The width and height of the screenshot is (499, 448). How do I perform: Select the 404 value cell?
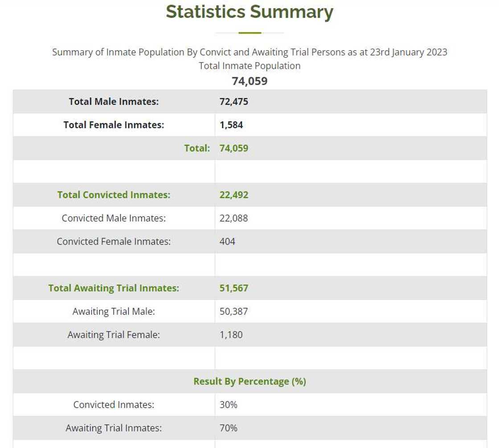[x=227, y=241]
